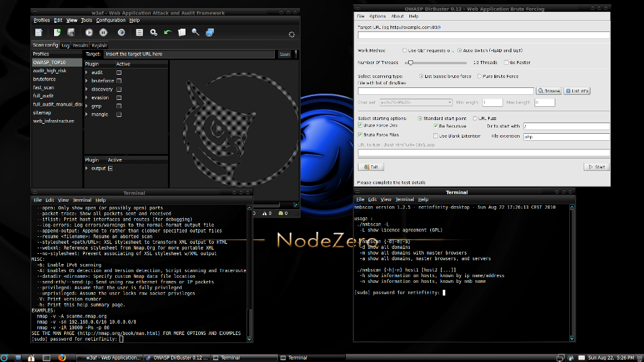Expand the output plugin row
This screenshot has width=644, height=362.
click(87, 168)
